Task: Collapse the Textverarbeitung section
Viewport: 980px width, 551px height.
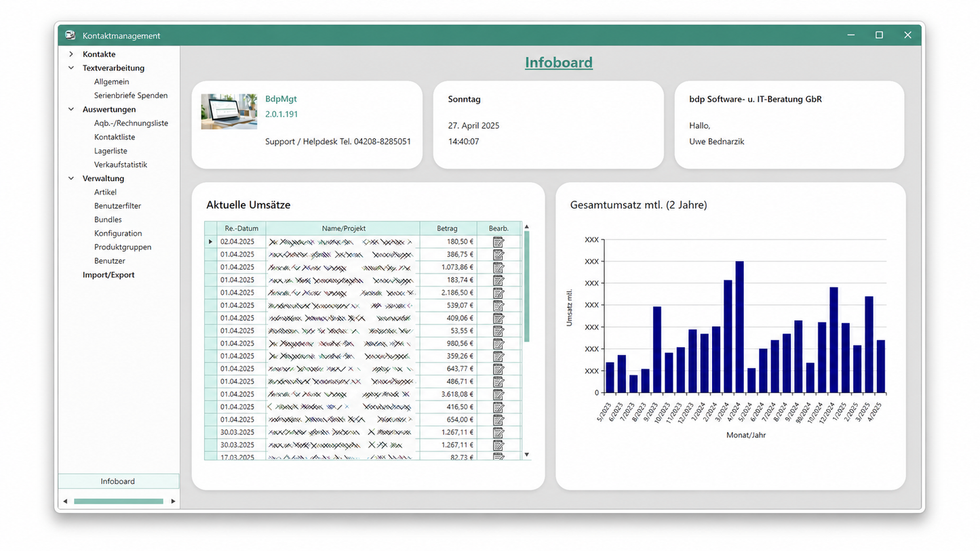Action: pyautogui.click(x=71, y=68)
